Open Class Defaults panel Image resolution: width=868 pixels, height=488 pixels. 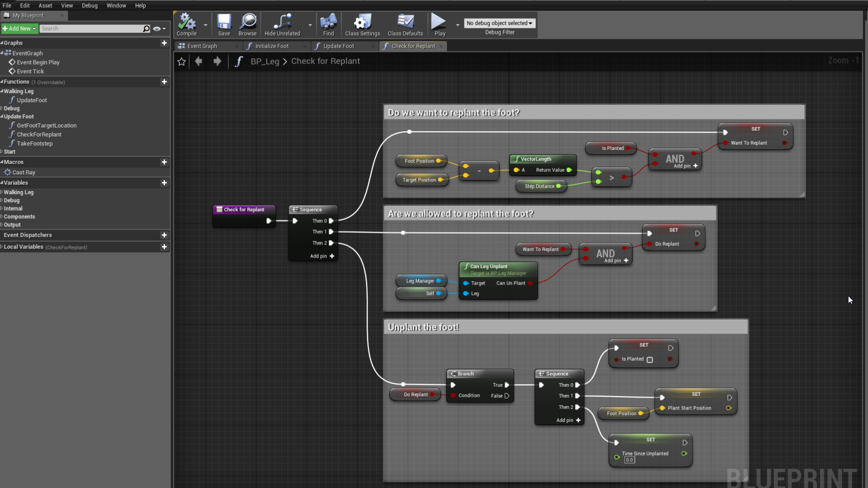(405, 22)
